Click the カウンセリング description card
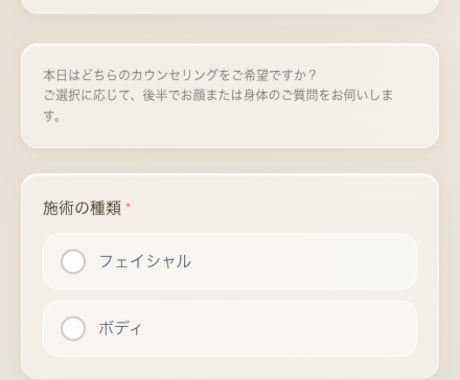The height and width of the screenshot is (380, 460). [x=230, y=96]
